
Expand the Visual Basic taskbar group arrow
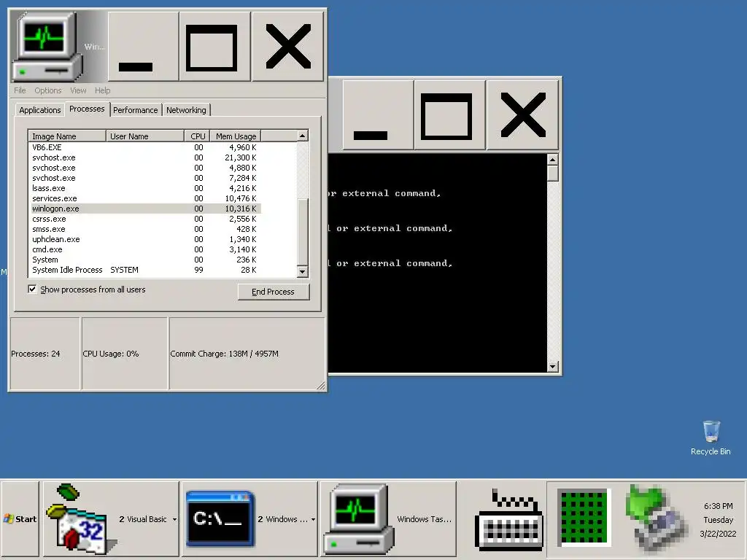174,519
